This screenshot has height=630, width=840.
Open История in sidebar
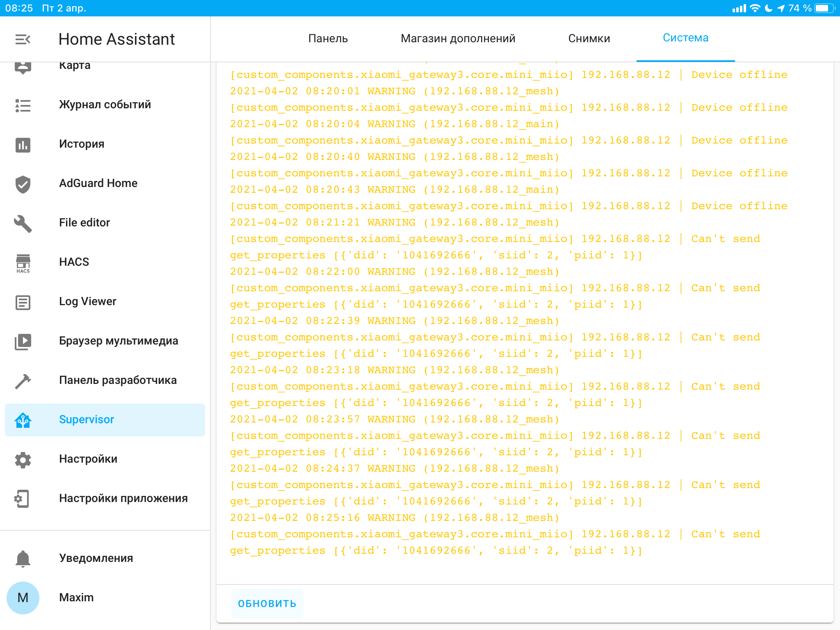coord(105,144)
